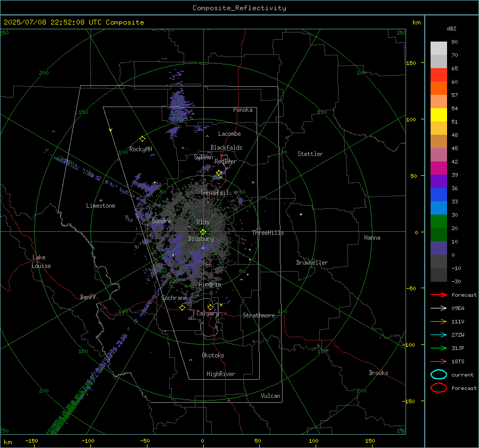Click the Cochrane label
Image resolution: width=479 pixels, height=448 pixels.
click(x=174, y=298)
